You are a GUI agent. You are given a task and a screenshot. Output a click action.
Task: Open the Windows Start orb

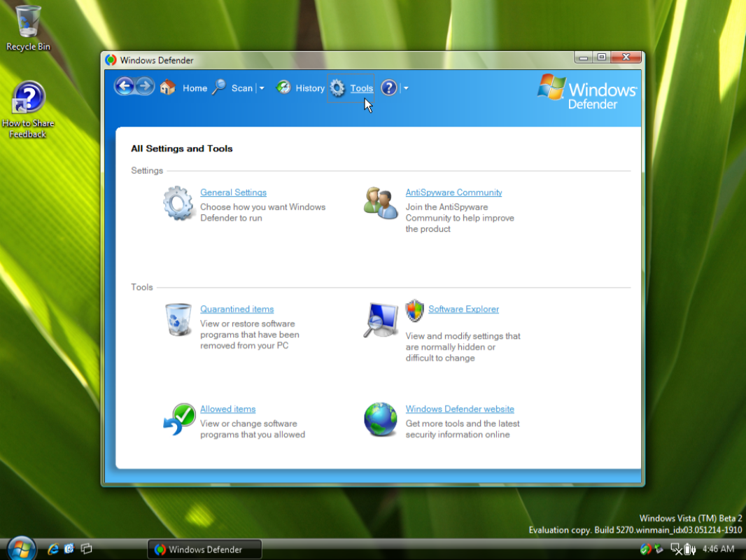point(21,548)
